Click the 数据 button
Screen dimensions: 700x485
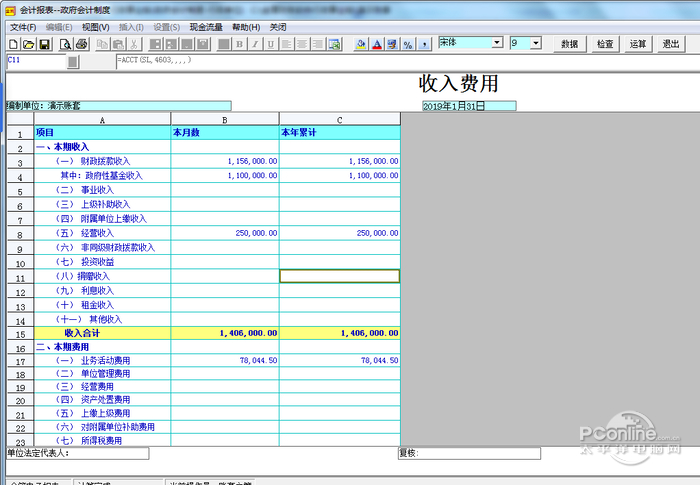click(570, 44)
